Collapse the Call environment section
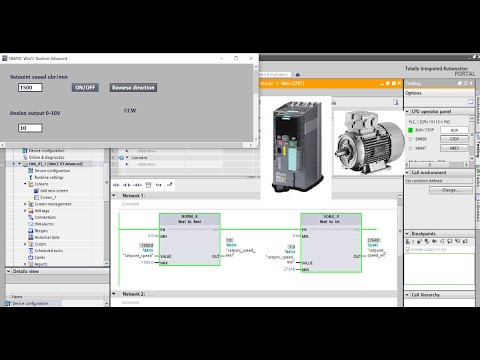 coord(407,172)
